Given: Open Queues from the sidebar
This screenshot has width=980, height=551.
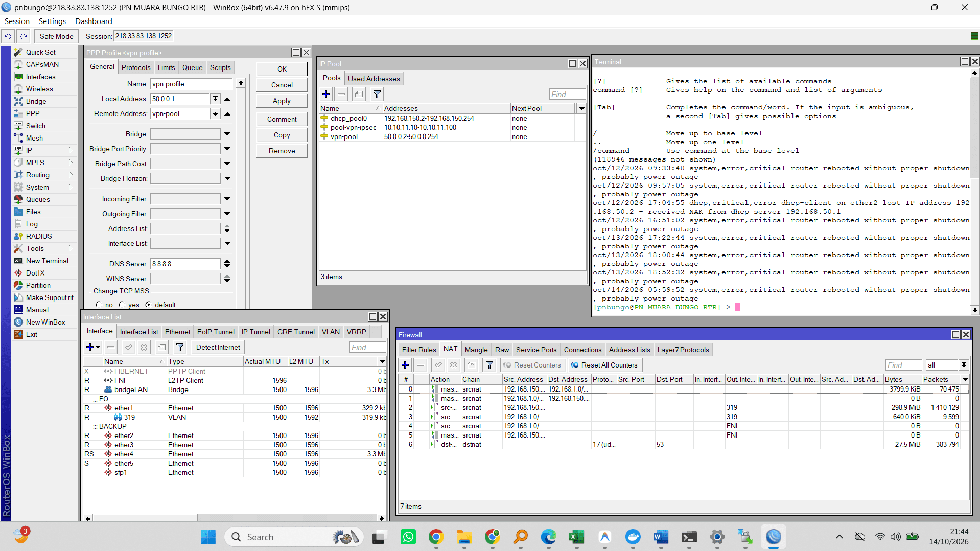Looking at the screenshot, I should pos(38,199).
